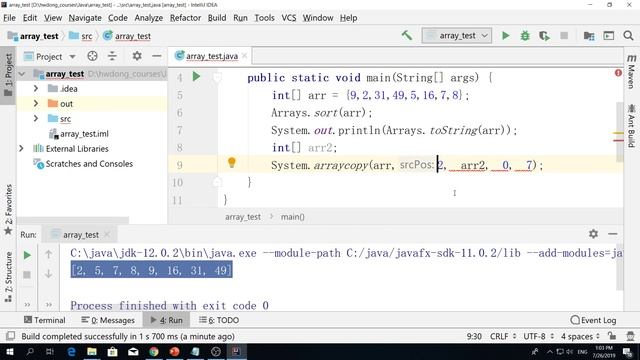Open the 0: Messages tool window
This screenshot has height=360, width=640.
coord(107,320)
